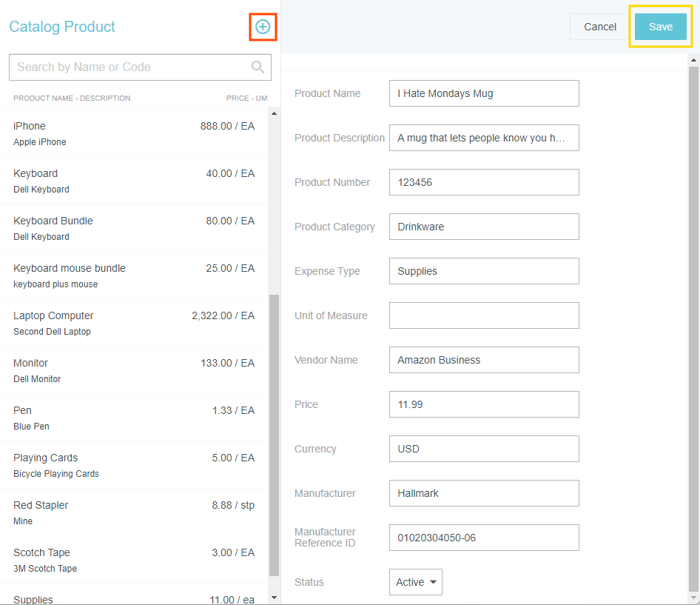Save the catalog product
The image size is (700, 605).
click(x=660, y=27)
